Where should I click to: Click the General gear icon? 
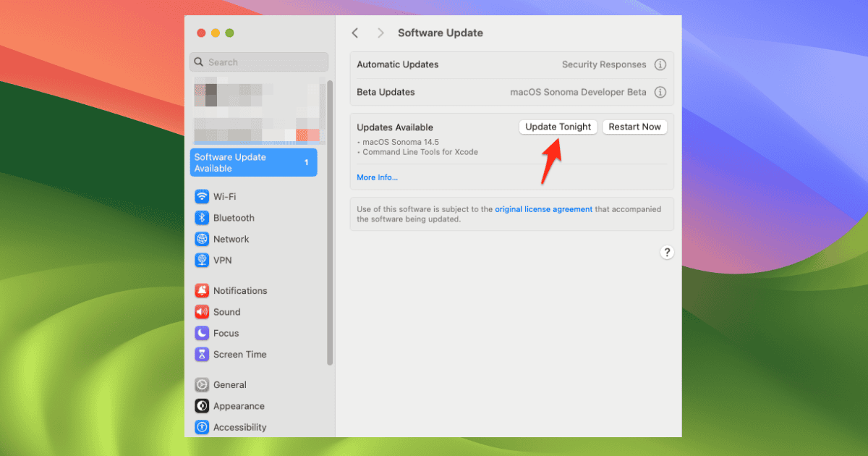(x=202, y=385)
